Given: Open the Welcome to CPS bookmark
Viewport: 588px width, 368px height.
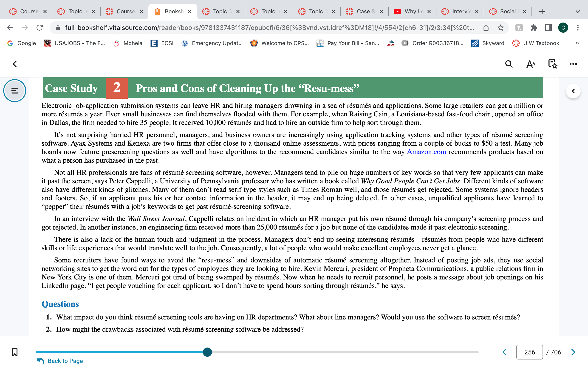Looking at the screenshot, I should (280, 43).
